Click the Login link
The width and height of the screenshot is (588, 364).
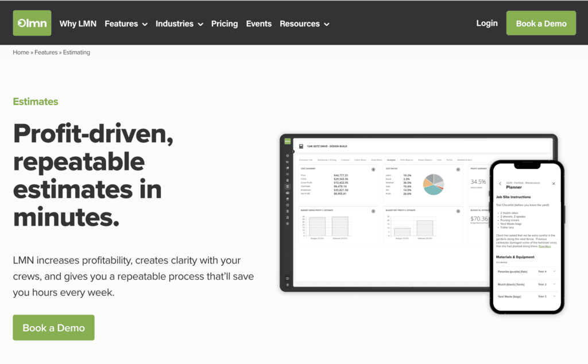click(487, 23)
